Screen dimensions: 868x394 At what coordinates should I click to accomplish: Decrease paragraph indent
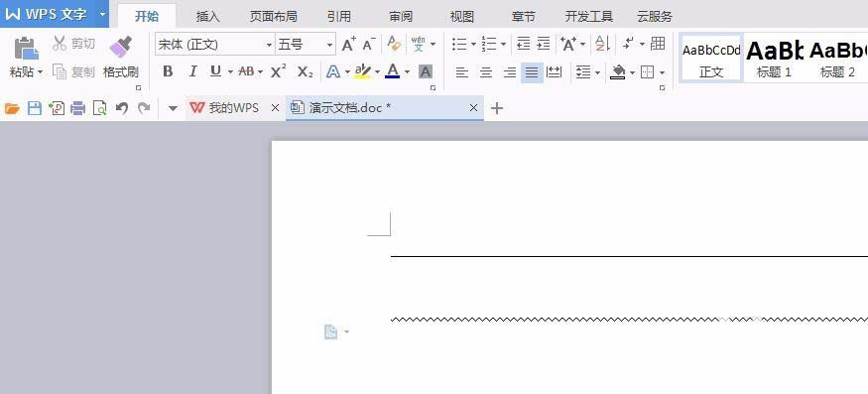coord(523,44)
